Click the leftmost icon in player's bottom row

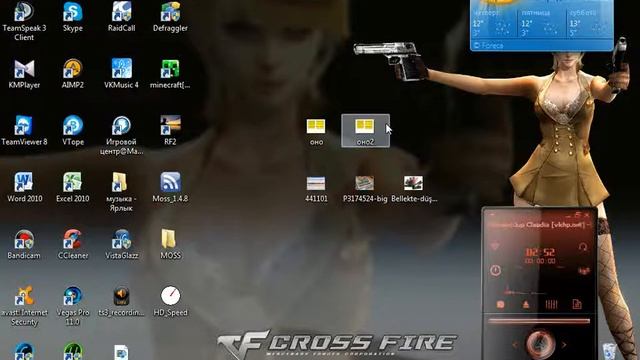501,304
